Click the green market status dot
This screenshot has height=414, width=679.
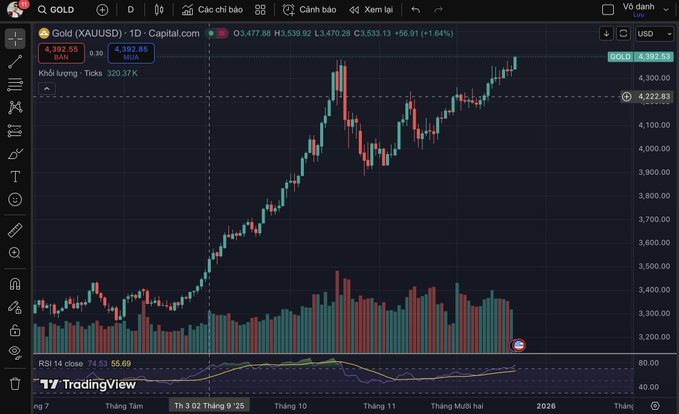click(210, 33)
